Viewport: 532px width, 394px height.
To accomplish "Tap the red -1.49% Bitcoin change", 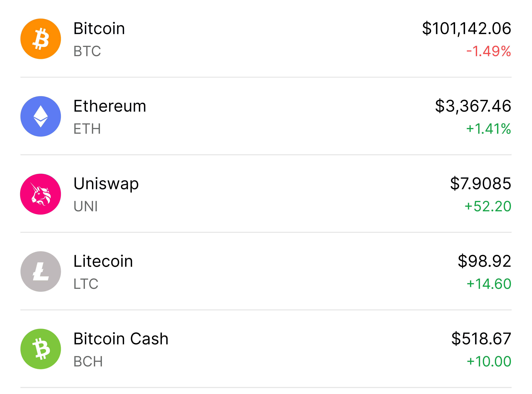I will click(488, 51).
